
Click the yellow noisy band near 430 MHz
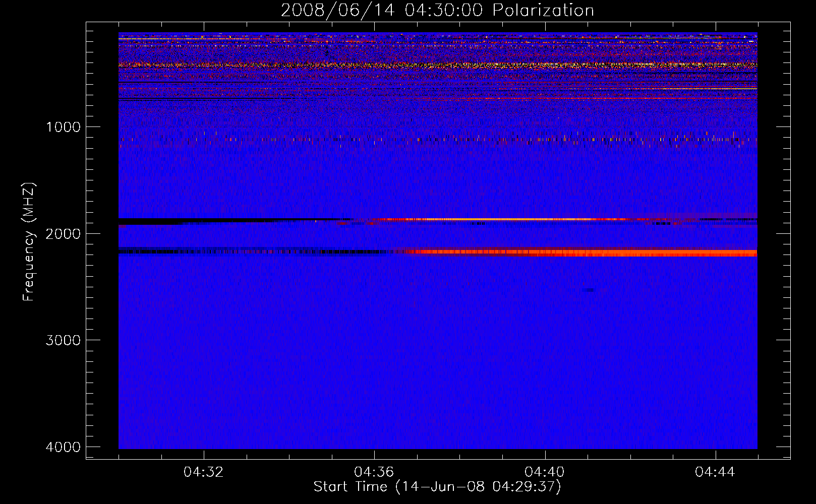pos(438,65)
